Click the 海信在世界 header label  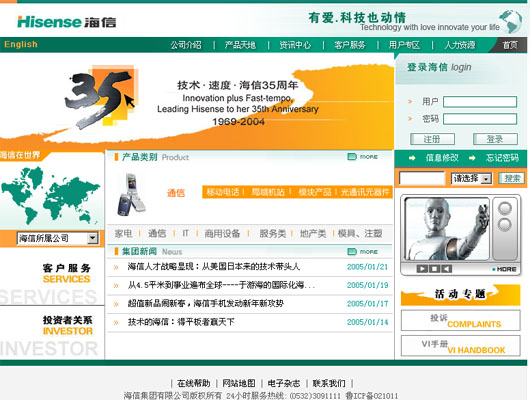pos(20,155)
